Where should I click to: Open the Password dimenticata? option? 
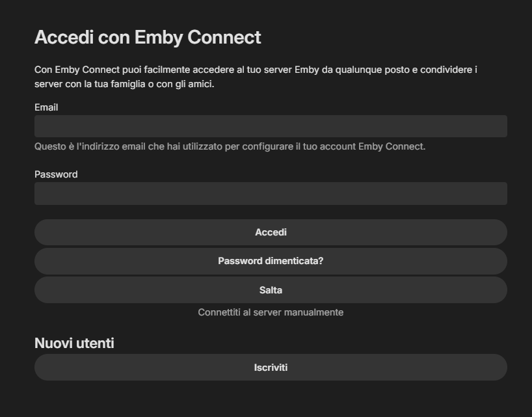271,261
